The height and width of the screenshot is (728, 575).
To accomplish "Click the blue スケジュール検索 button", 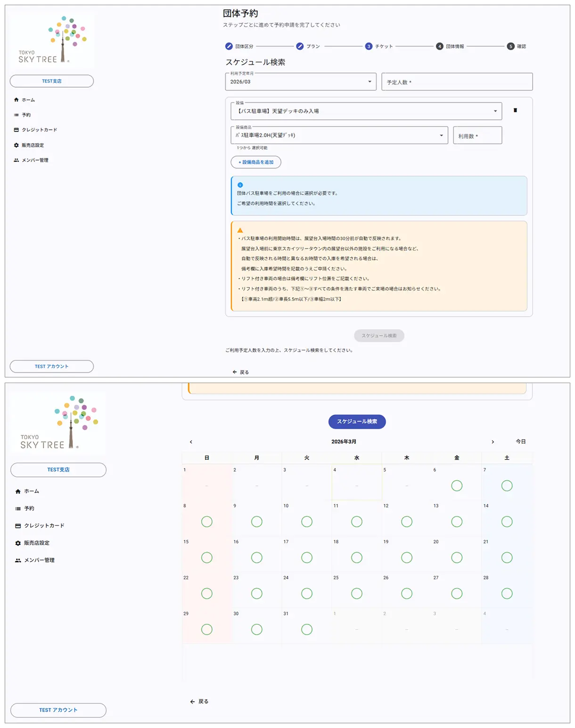I will tap(357, 422).
